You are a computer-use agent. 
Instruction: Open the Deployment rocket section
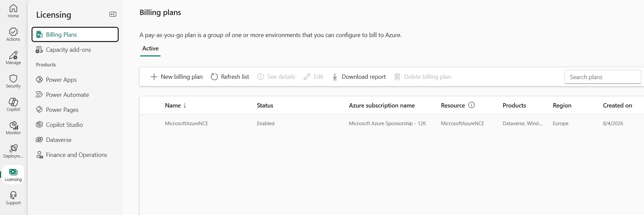13,151
